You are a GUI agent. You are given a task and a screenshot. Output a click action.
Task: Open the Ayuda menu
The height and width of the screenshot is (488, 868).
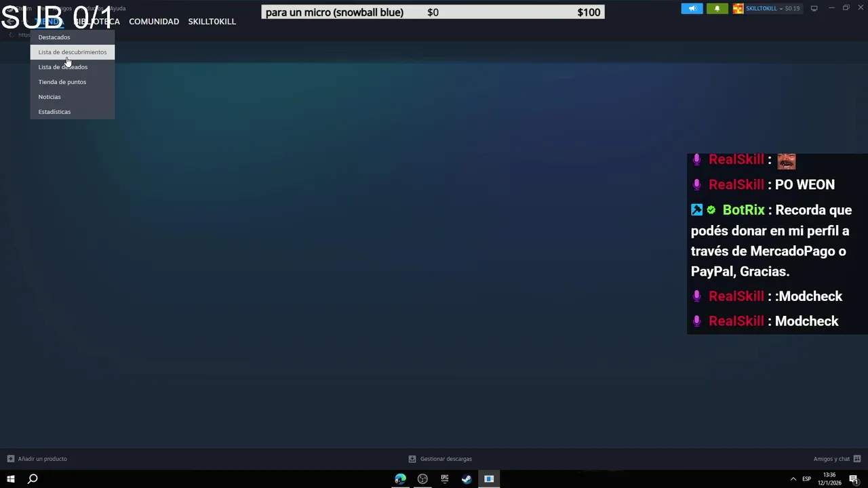tap(118, 8)
